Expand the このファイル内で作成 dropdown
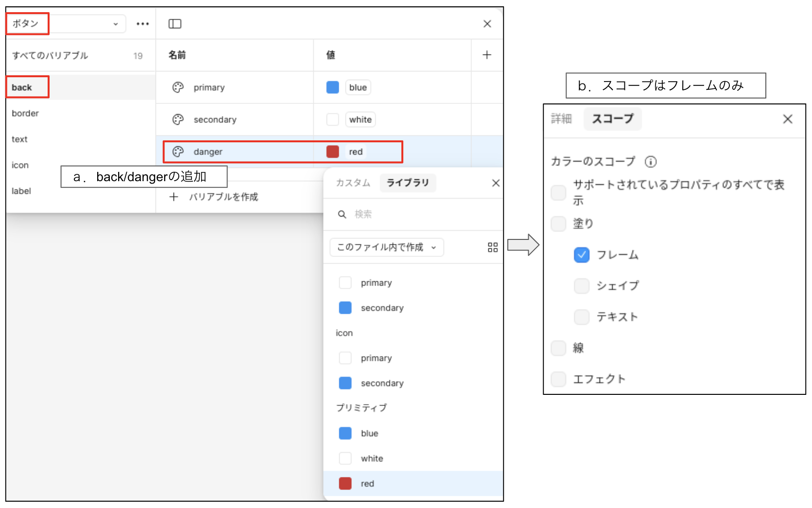812x508 pixels. tap(386, 247)
